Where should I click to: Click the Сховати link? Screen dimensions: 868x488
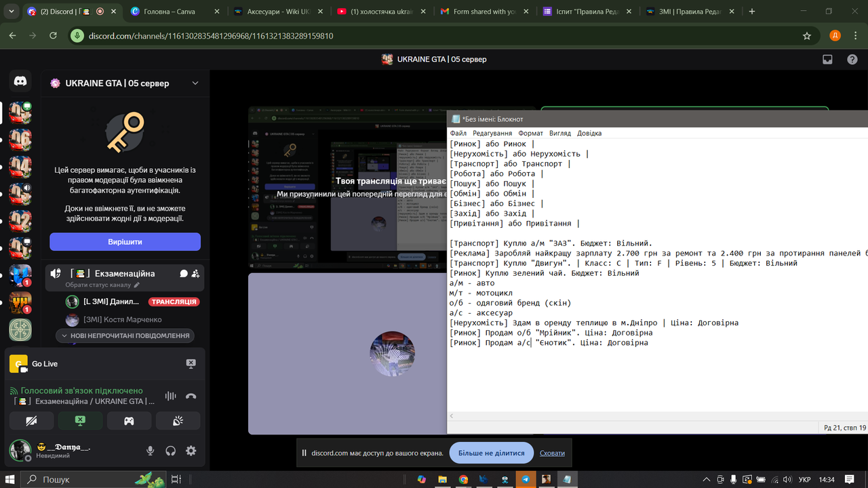coord(552,453)
